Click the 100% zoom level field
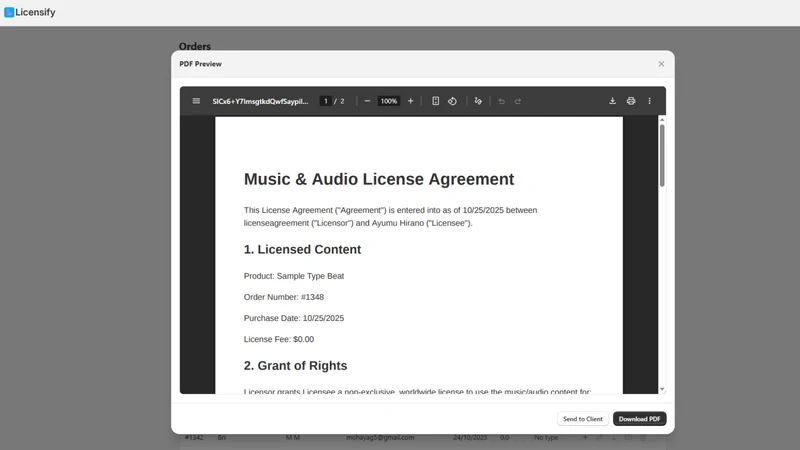This screenshot has width=800, height=450. point(389,101)
